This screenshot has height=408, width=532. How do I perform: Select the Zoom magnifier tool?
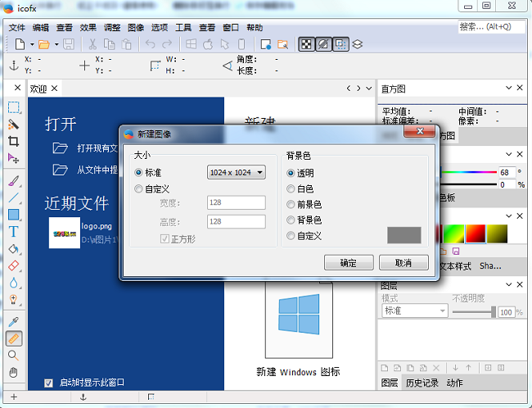point(13,356)
